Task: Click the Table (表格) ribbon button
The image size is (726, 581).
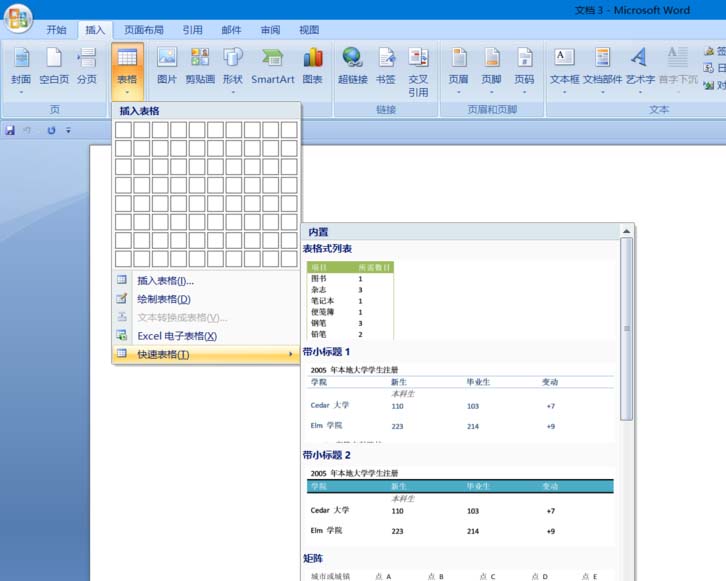Action: click(127, 70)
